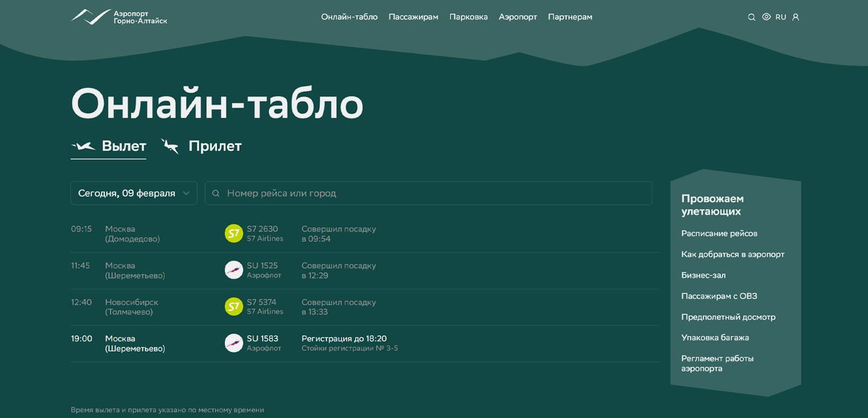The width and height of the screenshot is (868, 418).
Task: Open the Парковка menu item
Action: tap(468, 17)
